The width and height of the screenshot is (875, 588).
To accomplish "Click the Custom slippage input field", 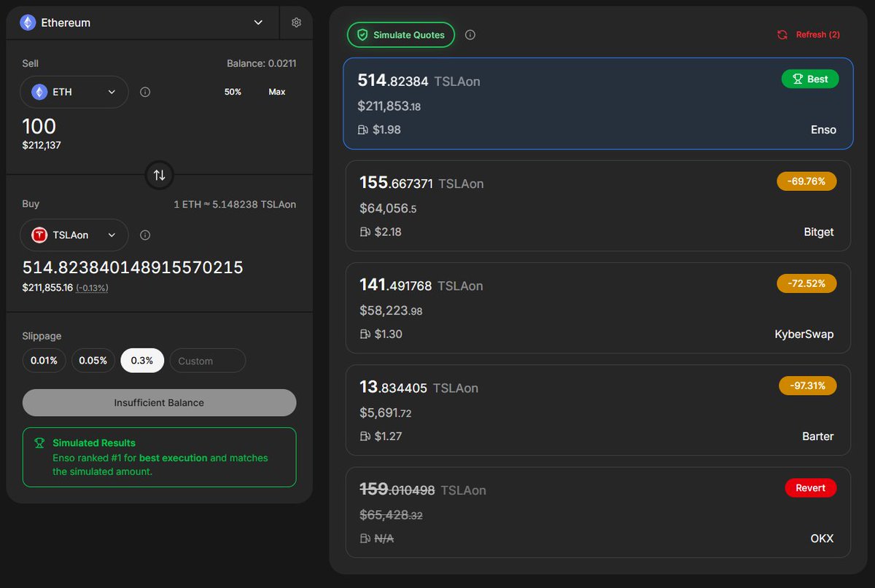I will (x=208, y=361).
